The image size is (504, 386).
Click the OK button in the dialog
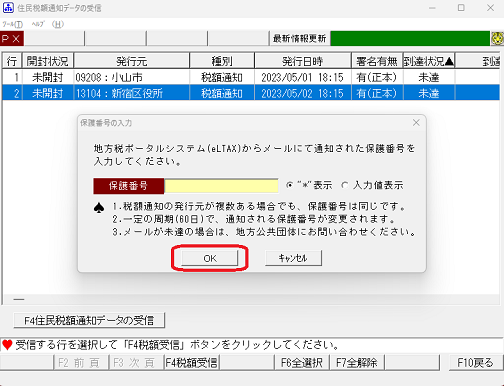tap(210, 258)
